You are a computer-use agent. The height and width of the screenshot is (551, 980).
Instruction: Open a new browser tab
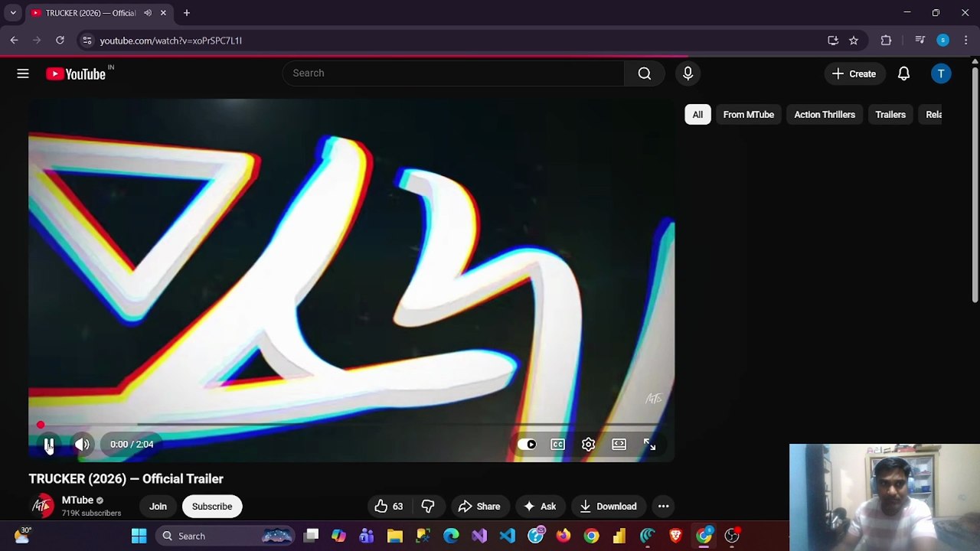[x=187, y=13]
